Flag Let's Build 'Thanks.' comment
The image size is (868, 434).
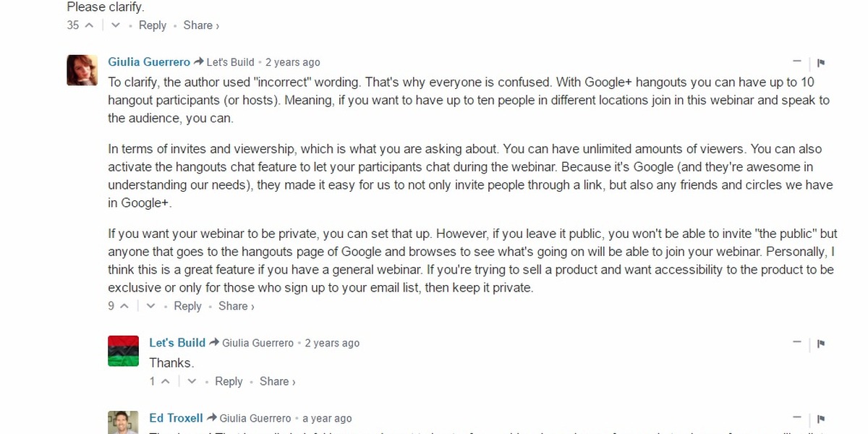[821, 344]
